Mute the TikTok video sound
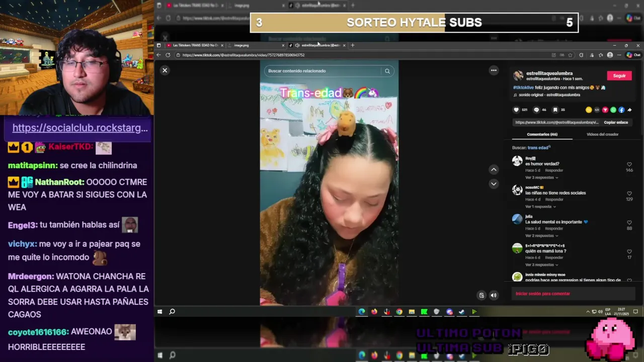The width and height of the screenshot is (644, 362). (x=494, y=295)
